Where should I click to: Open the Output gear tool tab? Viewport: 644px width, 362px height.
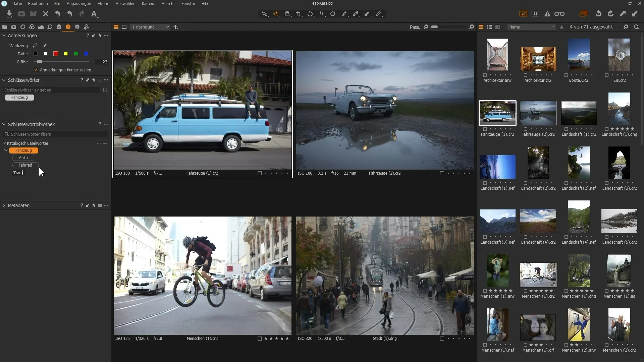pos(77,27)
